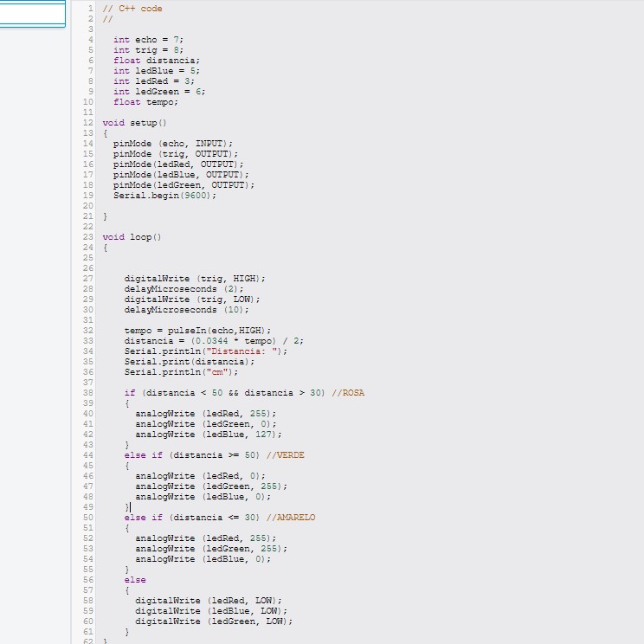Viewport: 644px width, 644px height.
Task: Click the //AMARELO comment
Action: click(x=291, y=518)
